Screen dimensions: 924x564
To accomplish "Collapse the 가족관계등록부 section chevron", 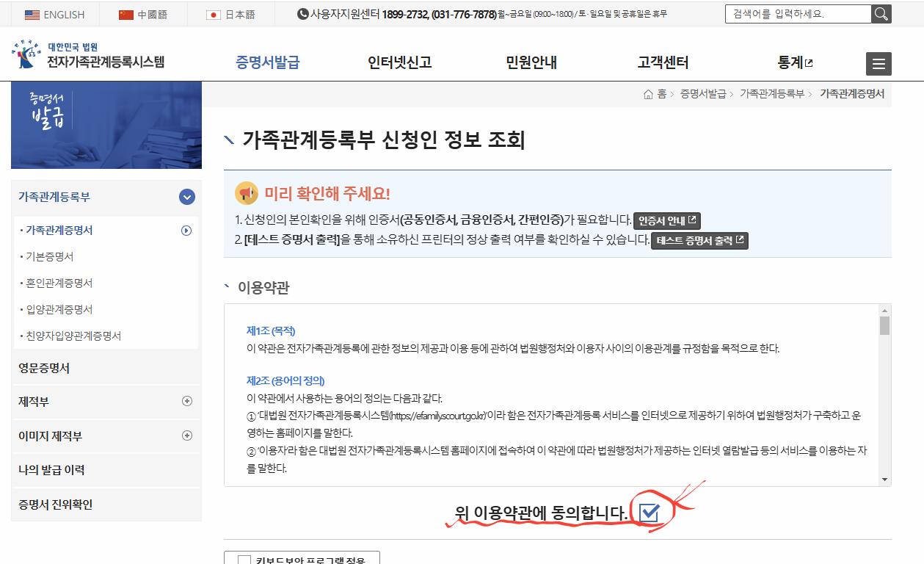I will pos(187,197).
